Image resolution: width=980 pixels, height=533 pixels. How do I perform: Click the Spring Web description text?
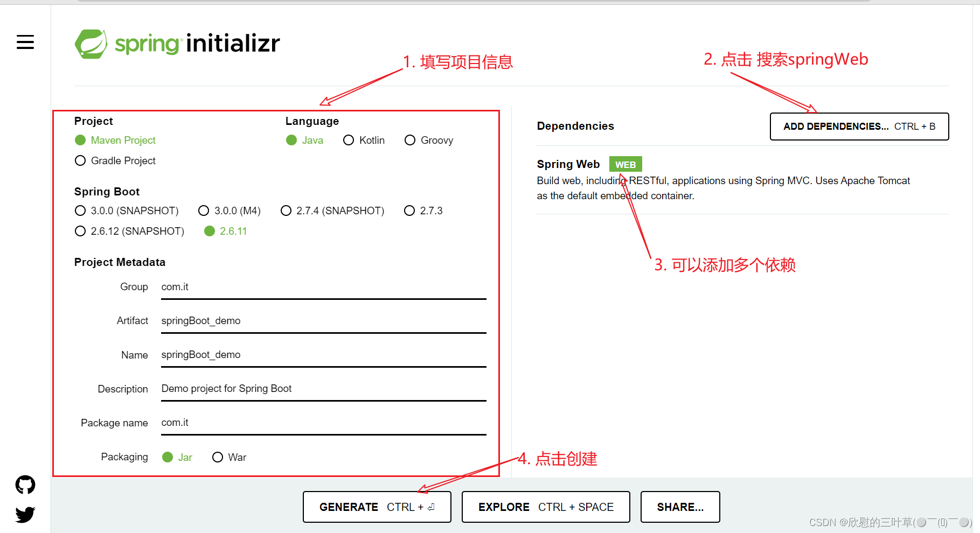(x=723, y=188)
